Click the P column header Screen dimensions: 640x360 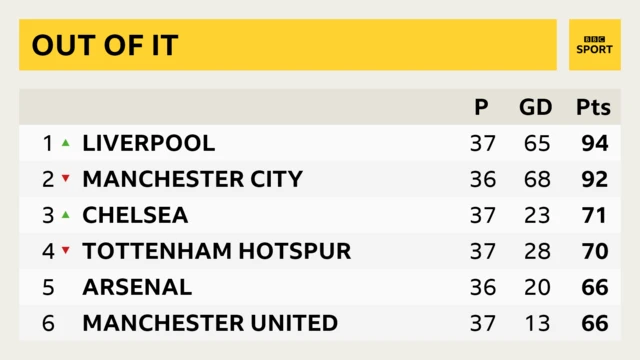[482, 107]
